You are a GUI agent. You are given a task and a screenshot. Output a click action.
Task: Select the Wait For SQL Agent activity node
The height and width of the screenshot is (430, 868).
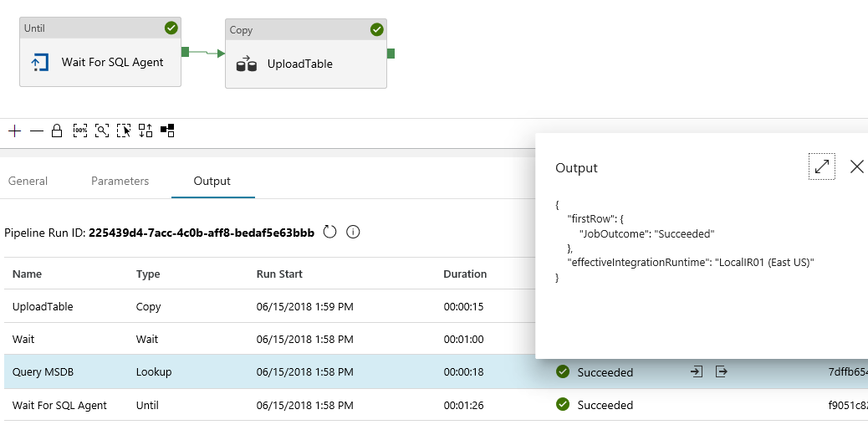tap(100, 62)
